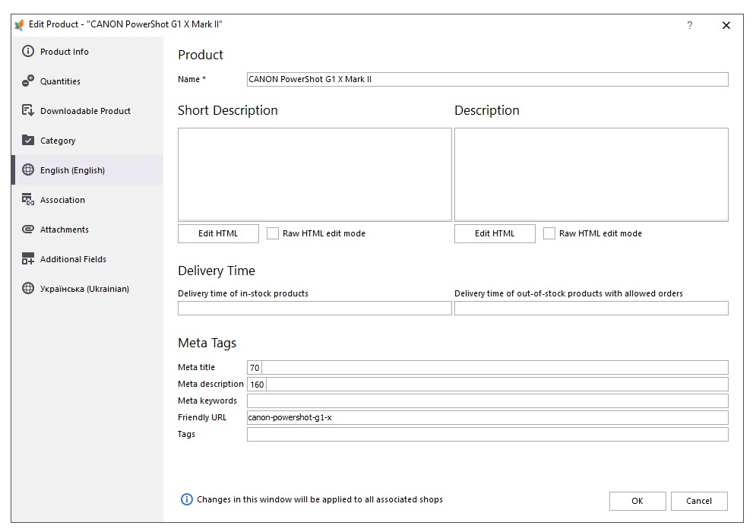
Task: Open the Українська (Ukrainian) language tab
Action: click(x=87, y=289)
